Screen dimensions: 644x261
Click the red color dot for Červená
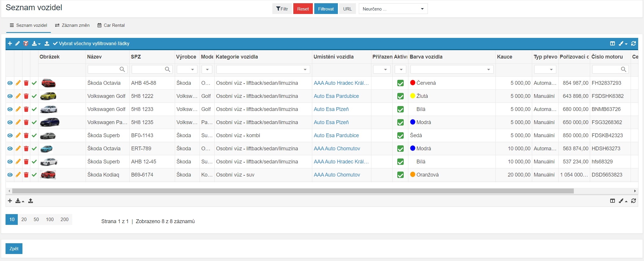(x=412, y=83)
